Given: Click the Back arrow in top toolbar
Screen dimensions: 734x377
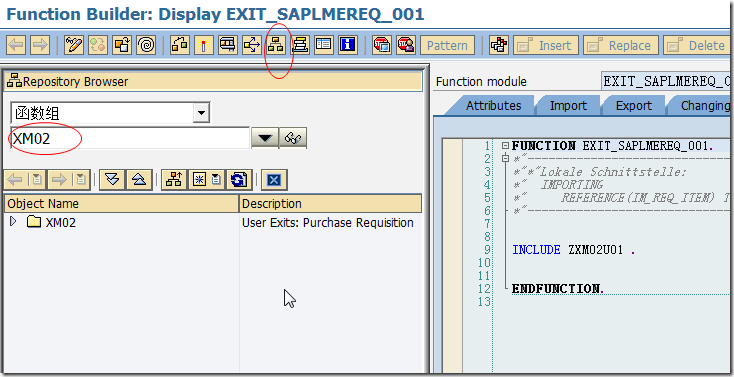Looking at the screenshot, I should point(16,45).
